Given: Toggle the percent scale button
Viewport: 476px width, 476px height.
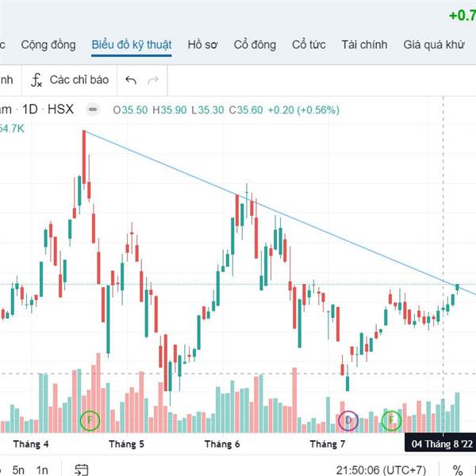Looking at the screenshot, I should (458, 470).
